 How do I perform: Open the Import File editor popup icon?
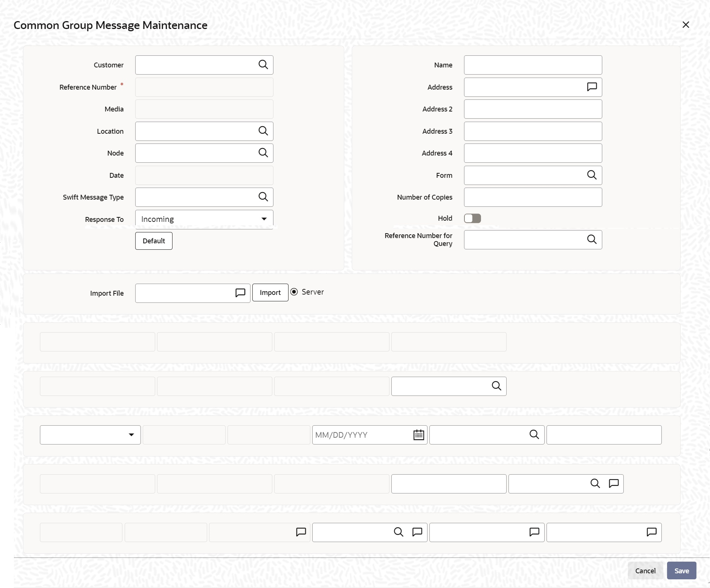tap(240, 293)
